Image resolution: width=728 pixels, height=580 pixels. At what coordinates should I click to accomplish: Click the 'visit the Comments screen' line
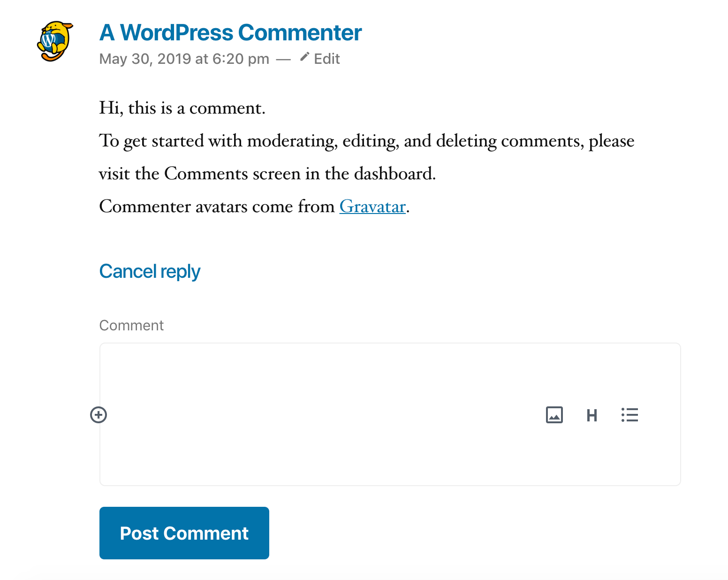point(267,174)
